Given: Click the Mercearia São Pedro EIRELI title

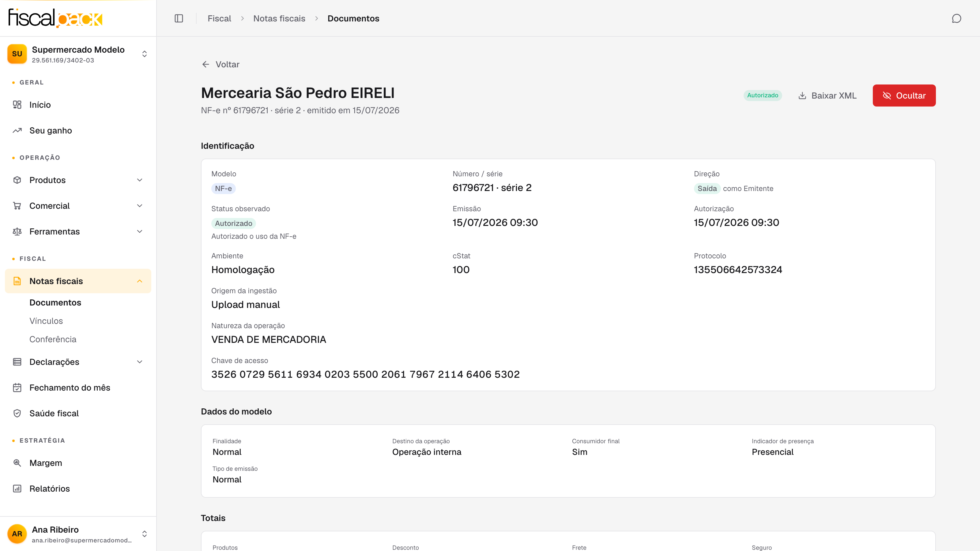Looking at the screenshot, I should (297, 93).
